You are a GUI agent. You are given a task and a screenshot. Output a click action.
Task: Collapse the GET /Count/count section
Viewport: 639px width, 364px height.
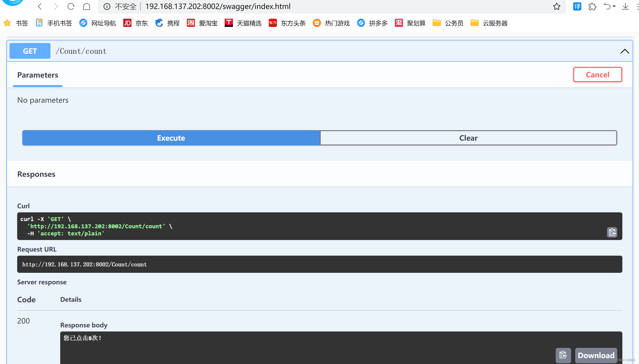(625, 51)
